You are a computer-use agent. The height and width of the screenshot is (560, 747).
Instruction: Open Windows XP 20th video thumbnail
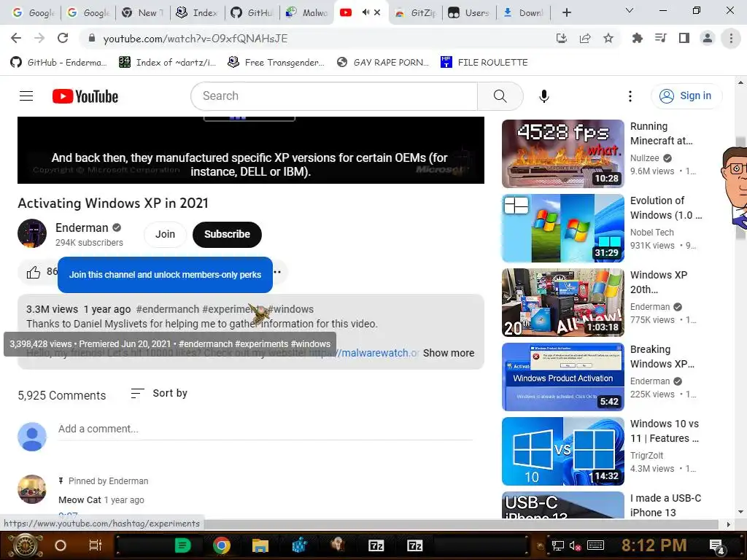click(562, 302)
